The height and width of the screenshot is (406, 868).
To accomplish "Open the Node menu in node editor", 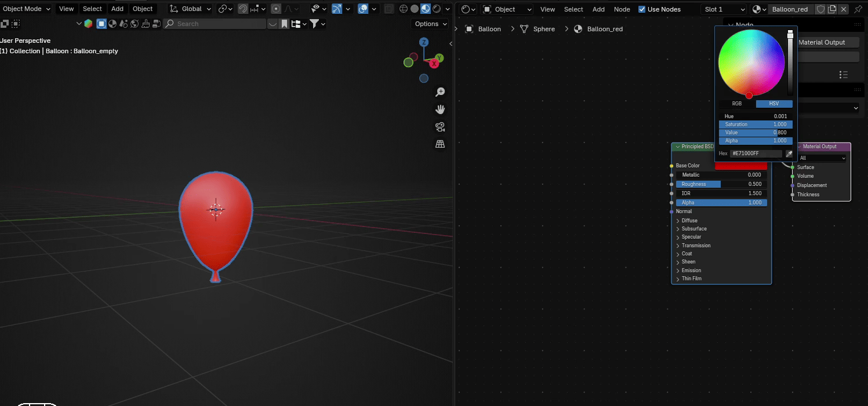I will point(622,9).
